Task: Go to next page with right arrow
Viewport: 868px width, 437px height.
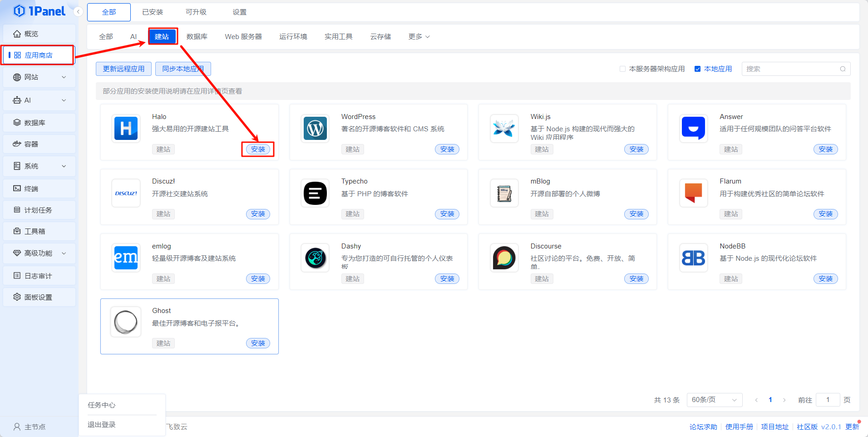Action: (x=784, y=400)
